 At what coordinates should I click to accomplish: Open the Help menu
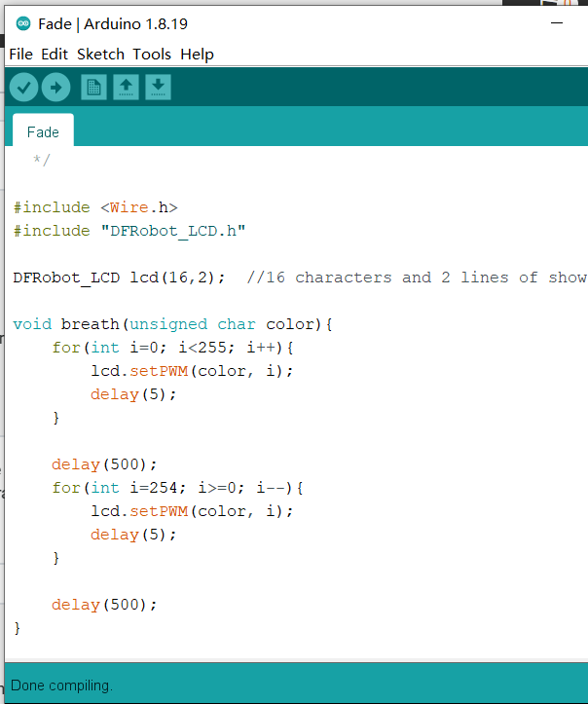(197, 55)
